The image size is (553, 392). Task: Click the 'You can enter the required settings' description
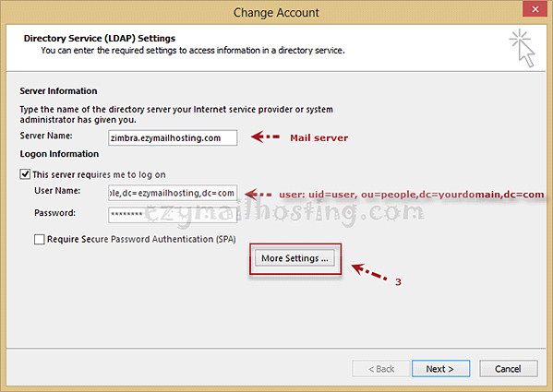[193, 51]
